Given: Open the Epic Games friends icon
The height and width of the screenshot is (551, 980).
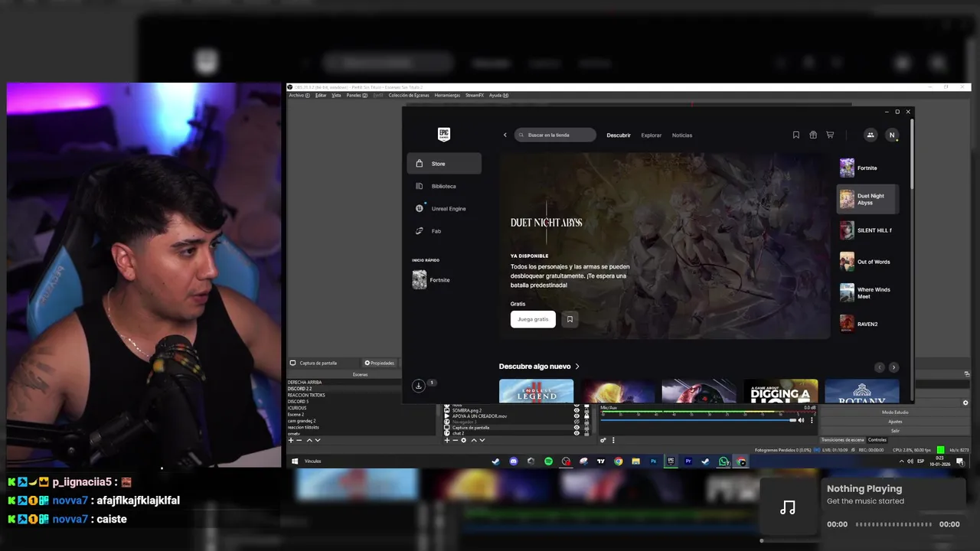Looking at the screenshot, I should click(x=870, y=135).
